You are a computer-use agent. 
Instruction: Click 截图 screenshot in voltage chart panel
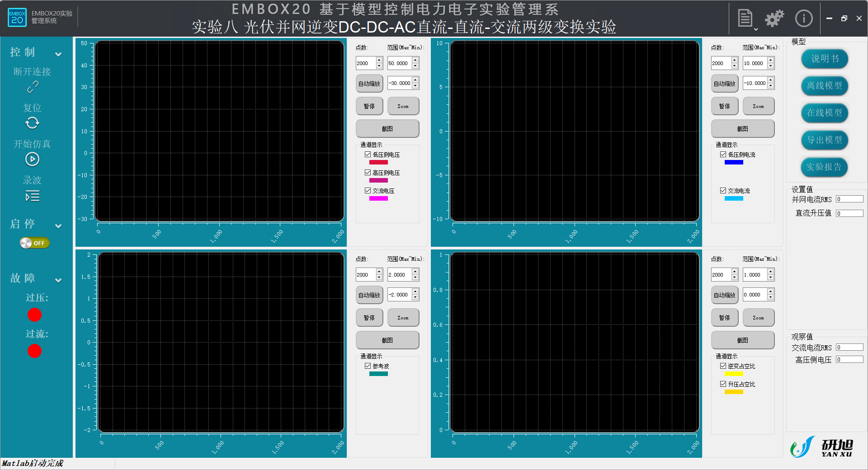tap(387, 129)
